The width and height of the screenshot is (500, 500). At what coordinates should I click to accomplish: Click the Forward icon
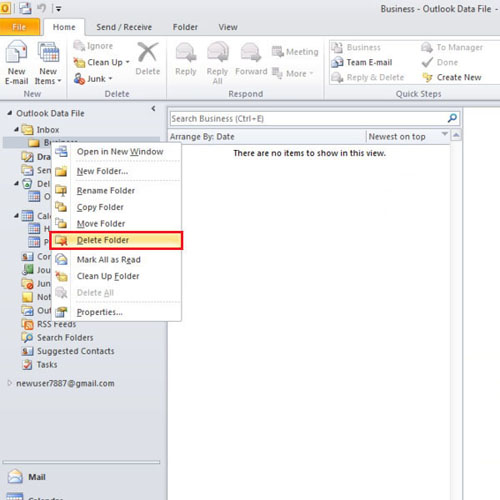click(251, 52)
